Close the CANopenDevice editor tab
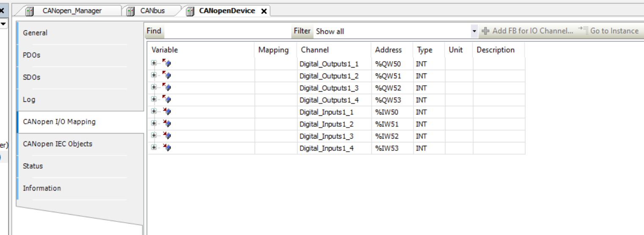 point(264,11)
